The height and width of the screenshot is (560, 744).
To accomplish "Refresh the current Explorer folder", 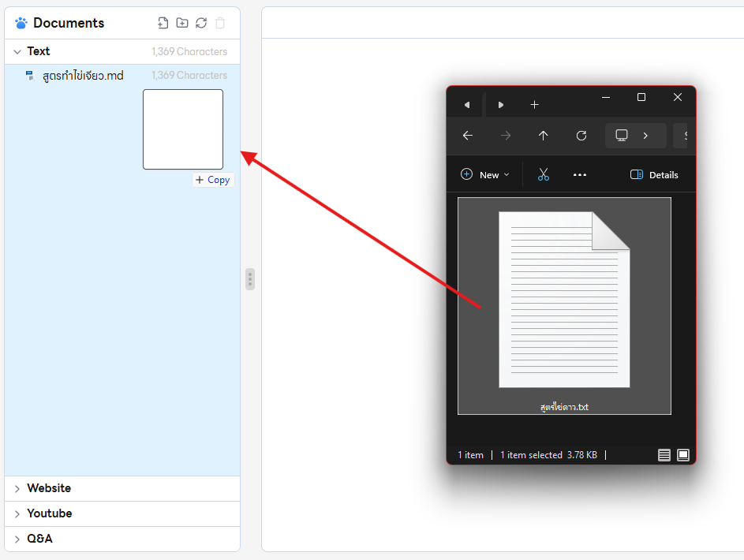I will tap(581, 136).
